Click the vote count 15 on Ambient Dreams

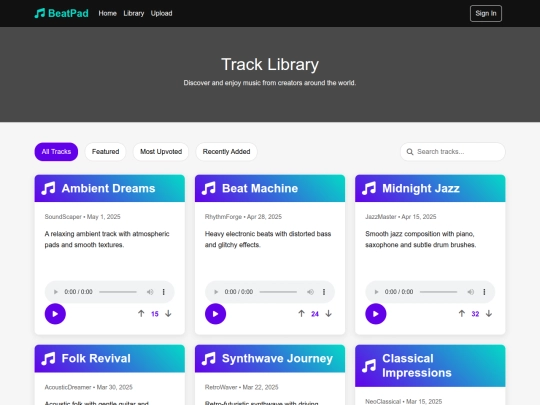tap(155, 314)
